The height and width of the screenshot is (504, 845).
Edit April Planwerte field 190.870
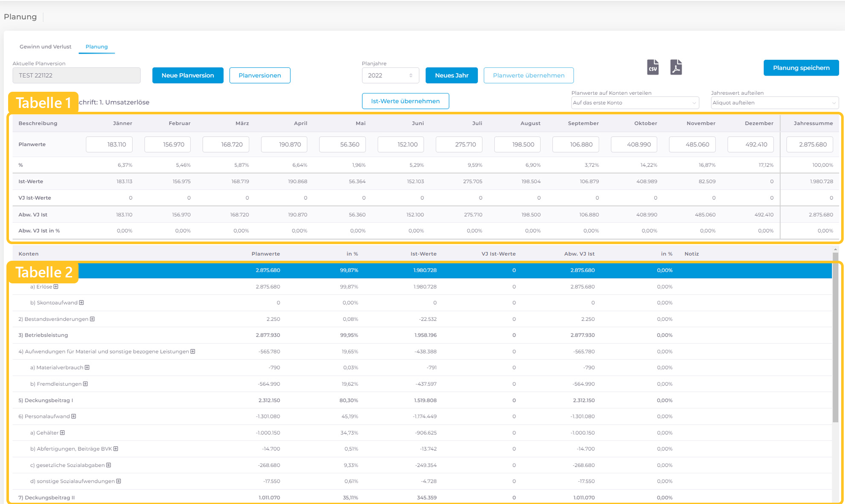point(284,144)
